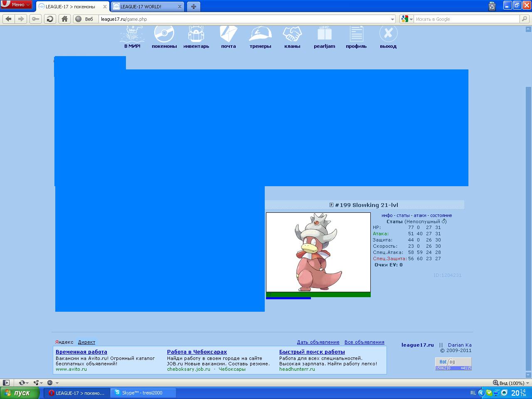This screenshot has height=399, width=532.
Task: Close the "LEAGUE-17 > покемоны" tab
Action: 105,7
